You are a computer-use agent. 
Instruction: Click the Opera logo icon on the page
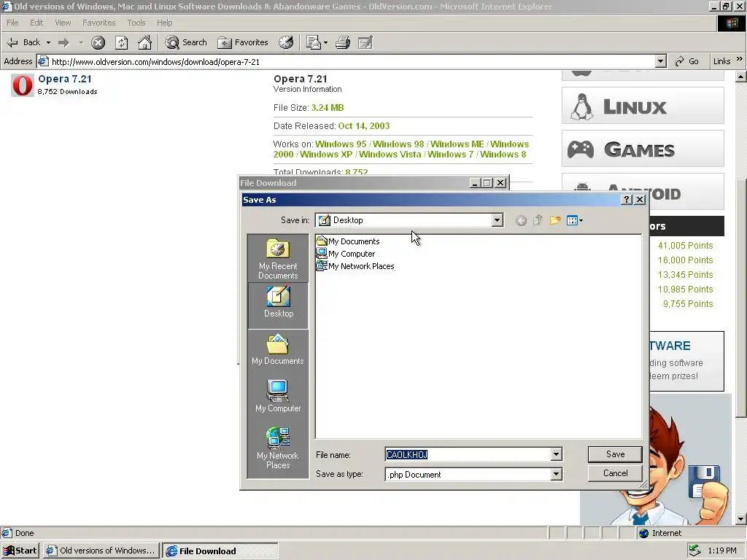click(23, 85)
